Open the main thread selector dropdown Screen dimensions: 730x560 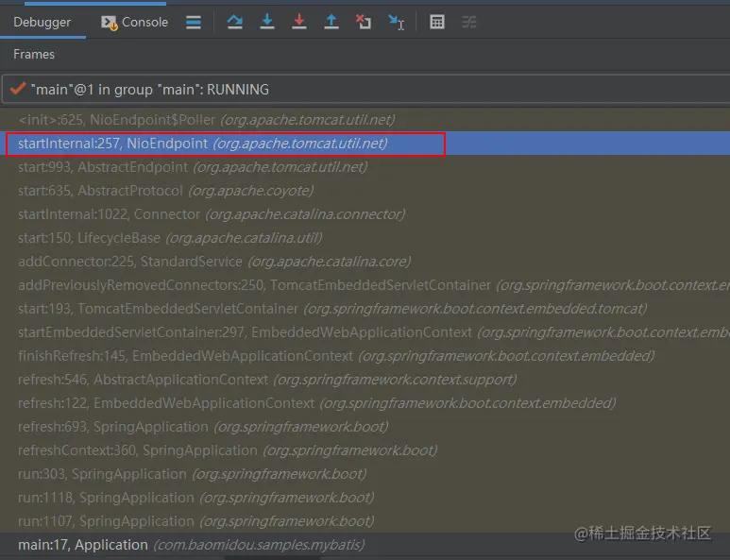pos(365,89)
